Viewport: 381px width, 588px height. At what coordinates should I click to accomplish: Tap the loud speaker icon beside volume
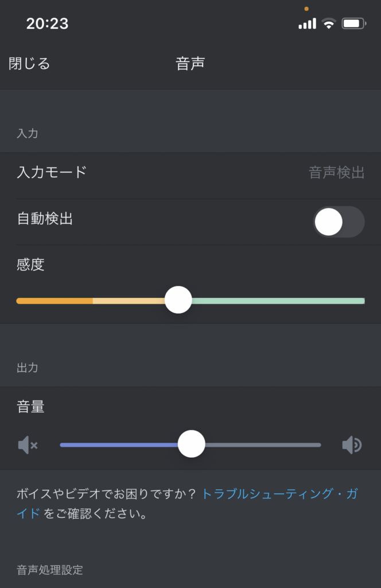[x=352, y=445]
